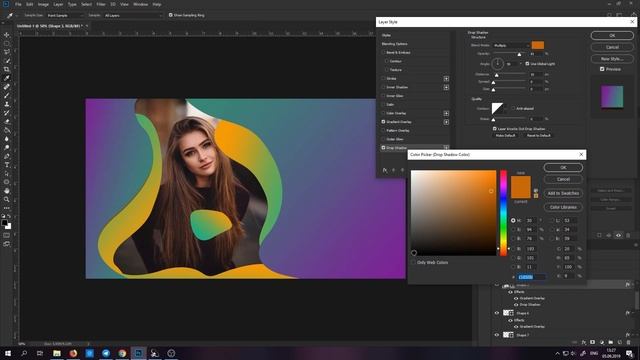Add another Inner Shadow effect with plus icon
This screenshot has width=640, height=360.
446,87
